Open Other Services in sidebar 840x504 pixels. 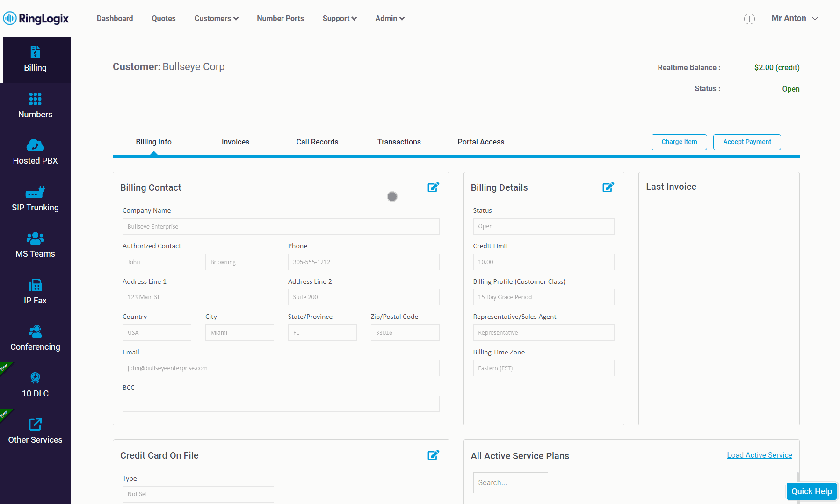pyautogui.click(x=36, y=432)
